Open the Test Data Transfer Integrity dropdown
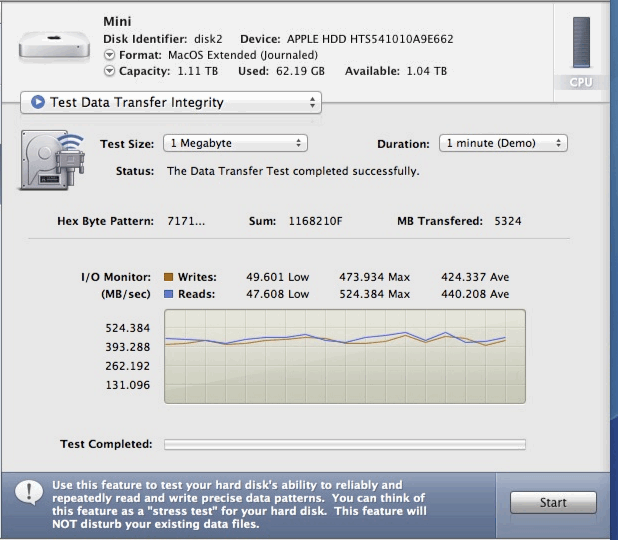Viewport: 618px width, 540px height. [x=171, y=102]
